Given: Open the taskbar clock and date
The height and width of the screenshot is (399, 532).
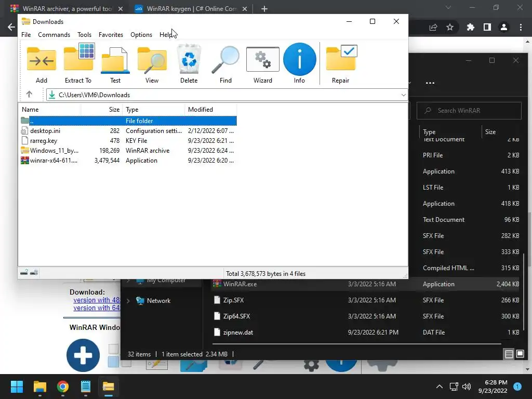Looking at the screenshot, I should [x=493, y=387].
